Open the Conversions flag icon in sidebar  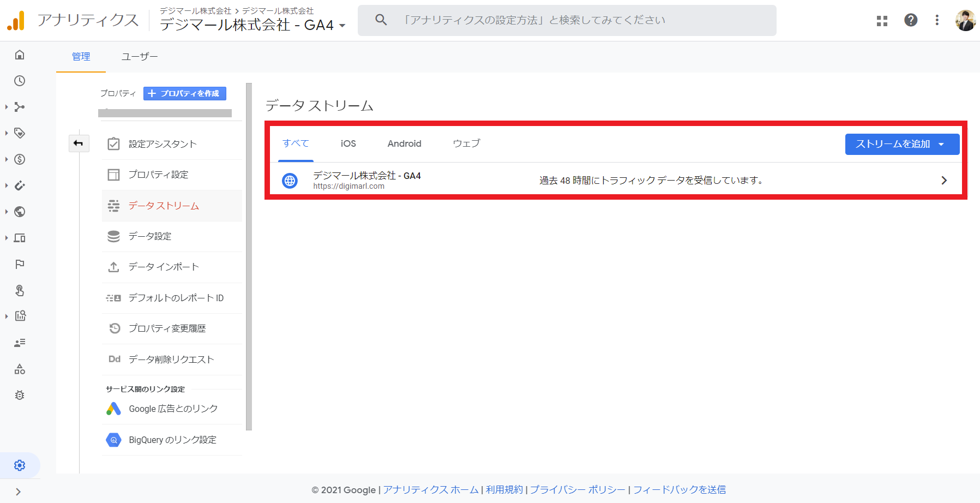[x=20, y=264]
